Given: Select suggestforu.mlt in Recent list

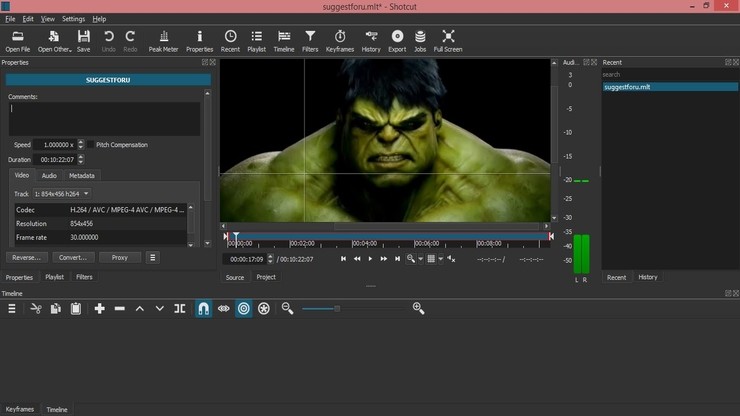Looking at the screenshot, I should (670, 87).
